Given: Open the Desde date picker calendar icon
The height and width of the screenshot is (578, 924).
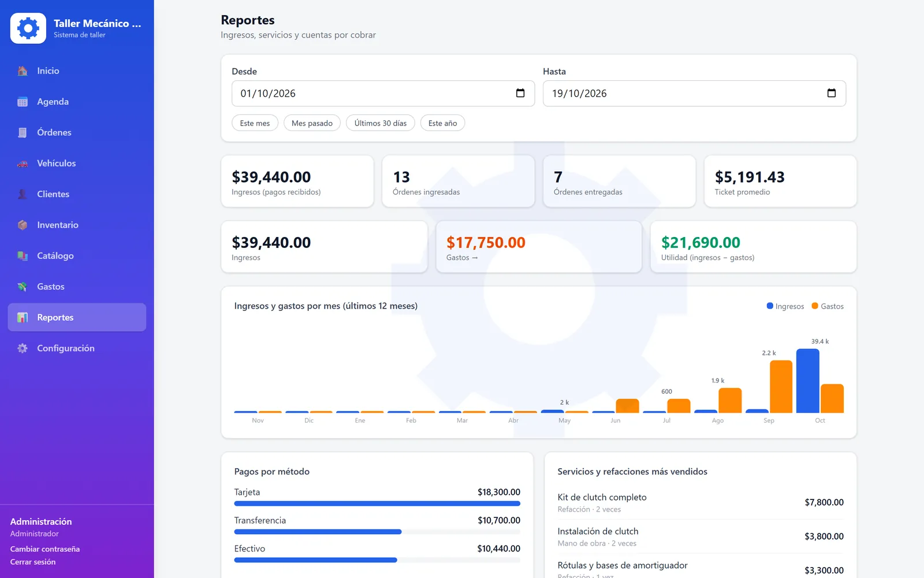Looking at the screenshot, I should 520,93.
